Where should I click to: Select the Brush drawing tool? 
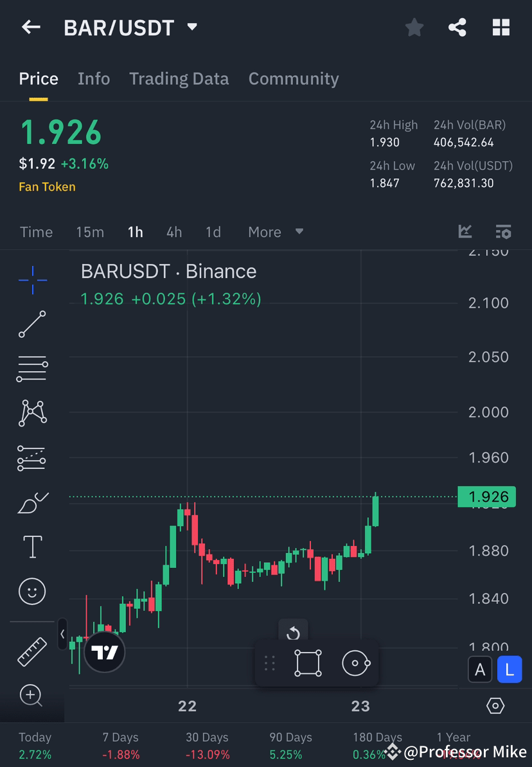(x=32, y=503)
